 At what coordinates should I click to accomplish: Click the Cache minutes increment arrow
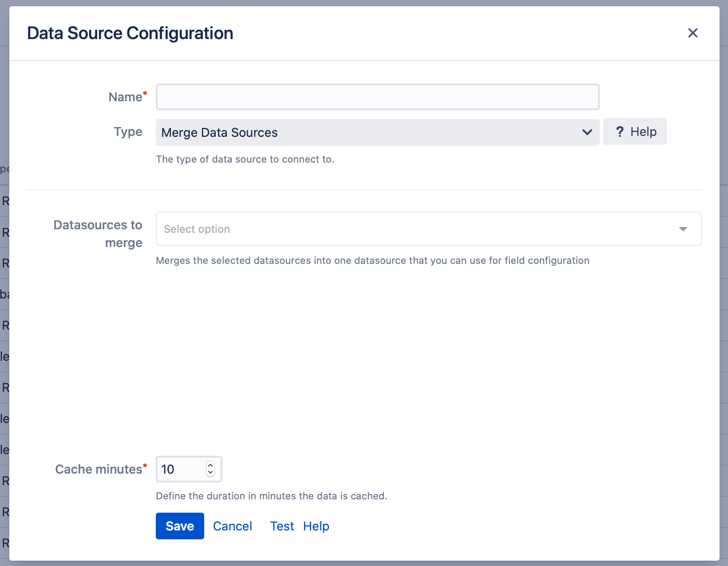click(210, 465)
